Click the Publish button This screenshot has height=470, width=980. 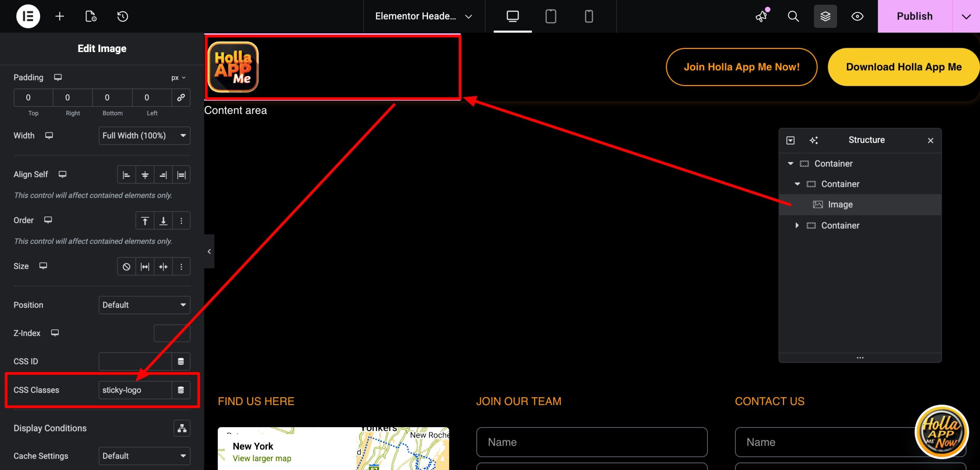[x=915, y=16]
